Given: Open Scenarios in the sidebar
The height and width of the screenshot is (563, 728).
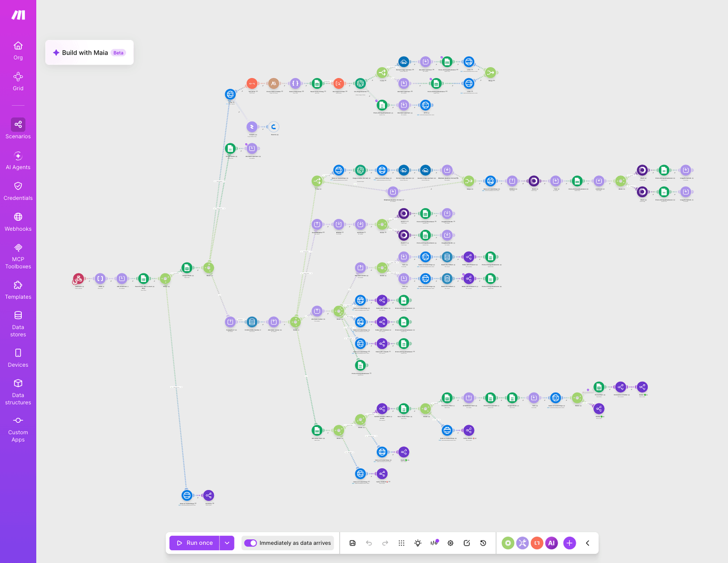Looking at the screenshot, I should click(18, 129).
